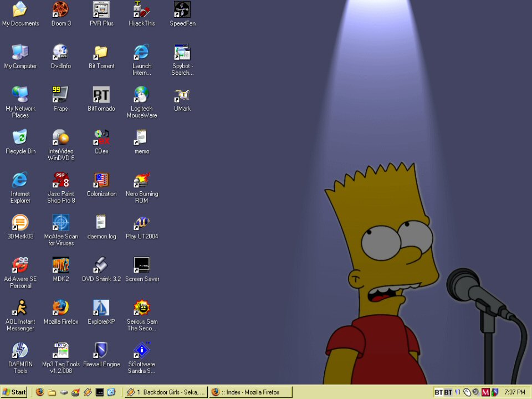Open the folder icon in quick launch
The image size is (532, 399).
tap(52, 392)
